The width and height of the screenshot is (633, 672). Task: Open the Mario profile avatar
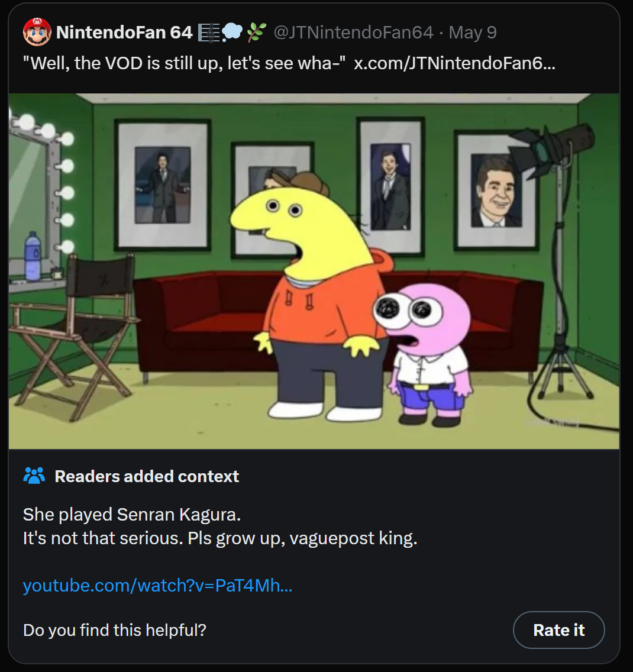(x=37, y=32)
